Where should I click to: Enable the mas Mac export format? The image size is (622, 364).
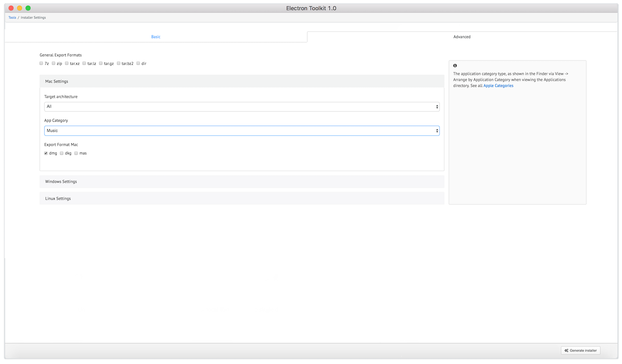point(76,153)
